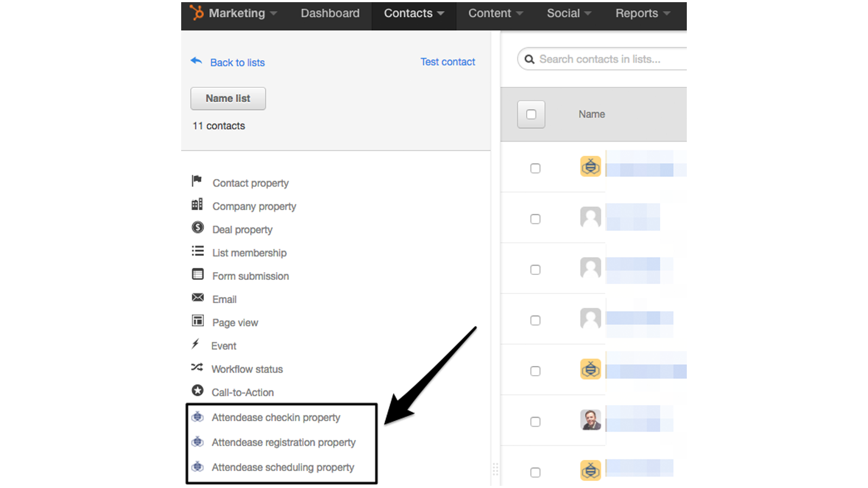Click the Attendease bee icon for checkin property
Screen dimensions: 868x488
coord(197,416)
